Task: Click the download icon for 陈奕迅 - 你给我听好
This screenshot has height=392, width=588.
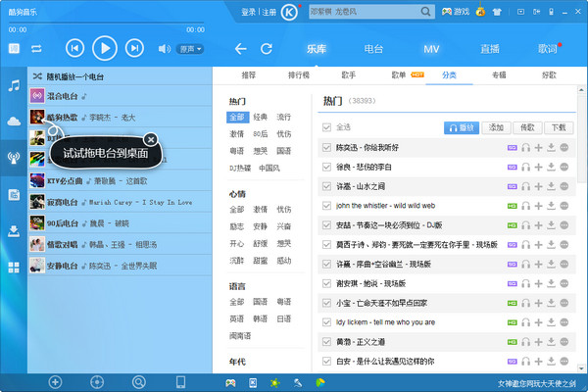Action: (x=551, y=147)
